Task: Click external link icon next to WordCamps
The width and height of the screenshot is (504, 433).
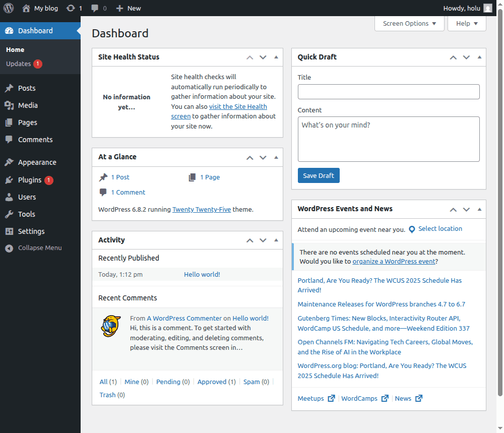Action: 385,398
